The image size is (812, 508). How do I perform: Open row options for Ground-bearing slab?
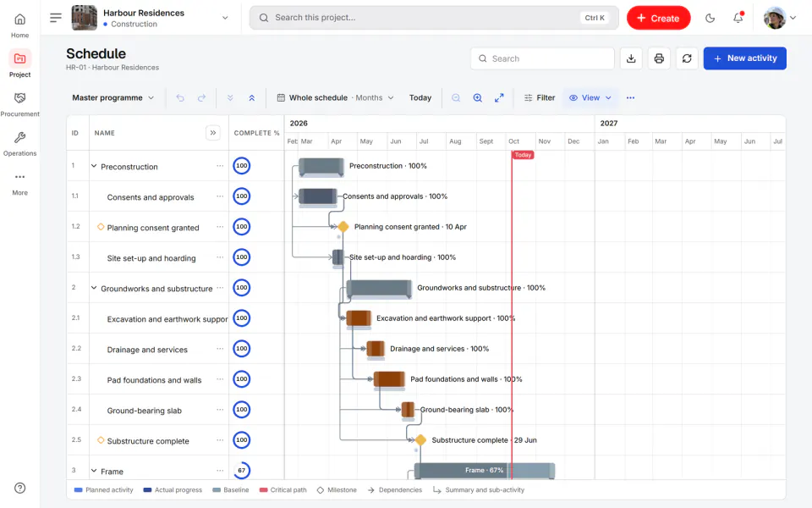point(220,410)
